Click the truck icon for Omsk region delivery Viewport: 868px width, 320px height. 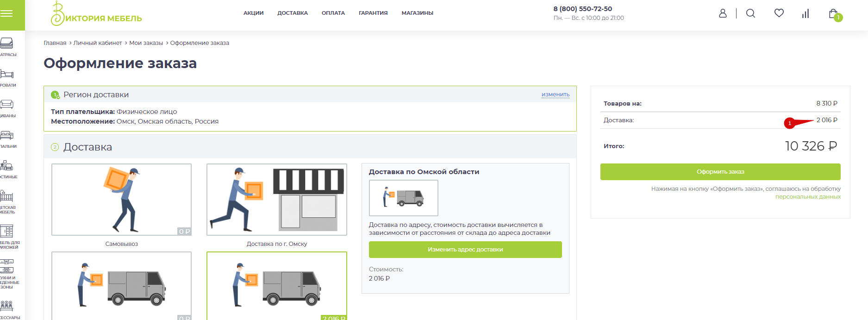point(403,198)
